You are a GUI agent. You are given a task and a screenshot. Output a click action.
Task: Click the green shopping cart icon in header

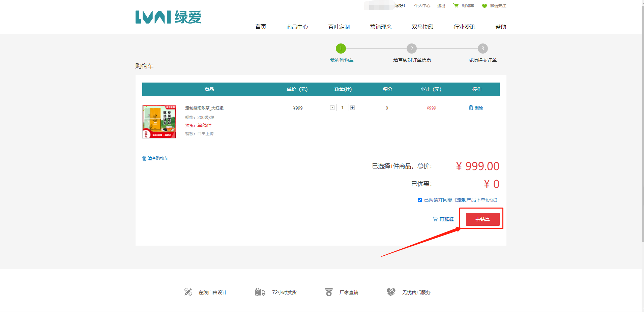[x=456, y=6]
